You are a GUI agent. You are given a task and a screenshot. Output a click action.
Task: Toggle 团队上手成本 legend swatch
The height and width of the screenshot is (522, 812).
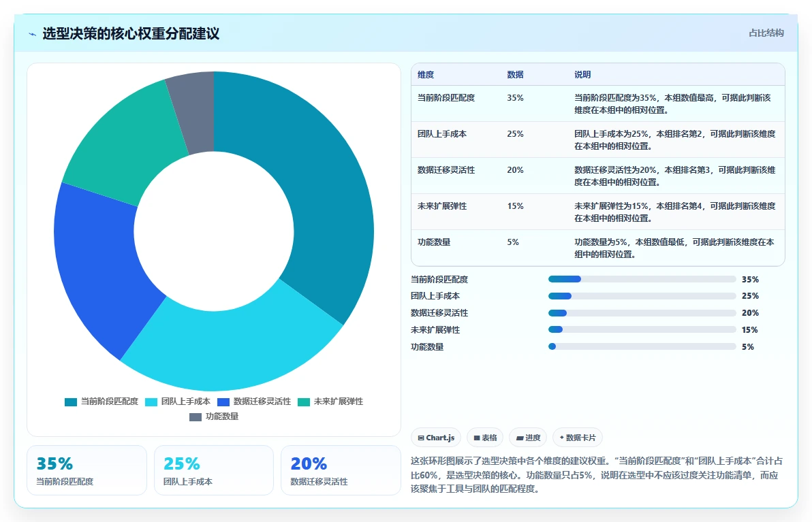coord(151,402)
